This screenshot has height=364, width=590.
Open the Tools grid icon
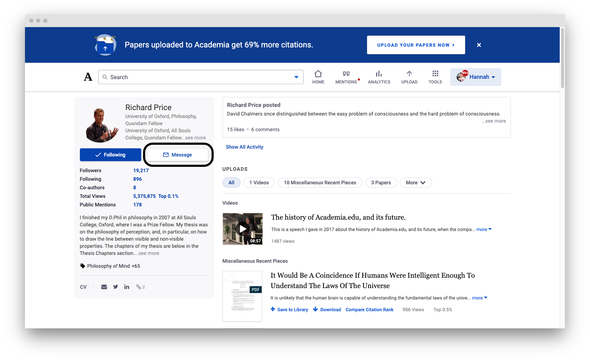pyautogui.click(x=435, y=74)
